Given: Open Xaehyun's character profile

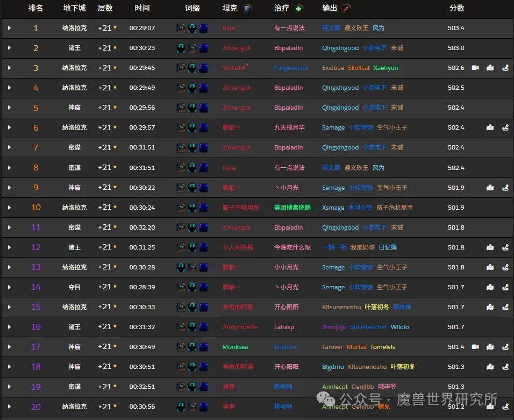Looking at the screenshot, I should (386, 68).
